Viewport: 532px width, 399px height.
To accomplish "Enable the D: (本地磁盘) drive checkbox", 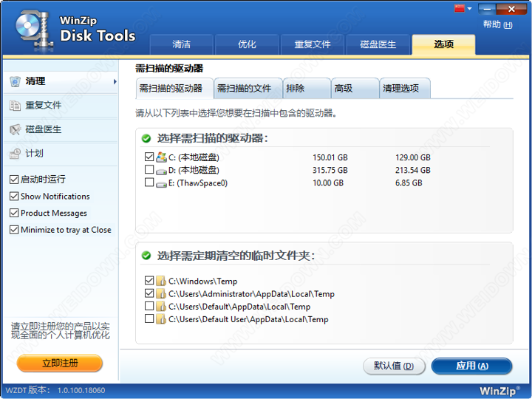I will [x=149, y=169].
